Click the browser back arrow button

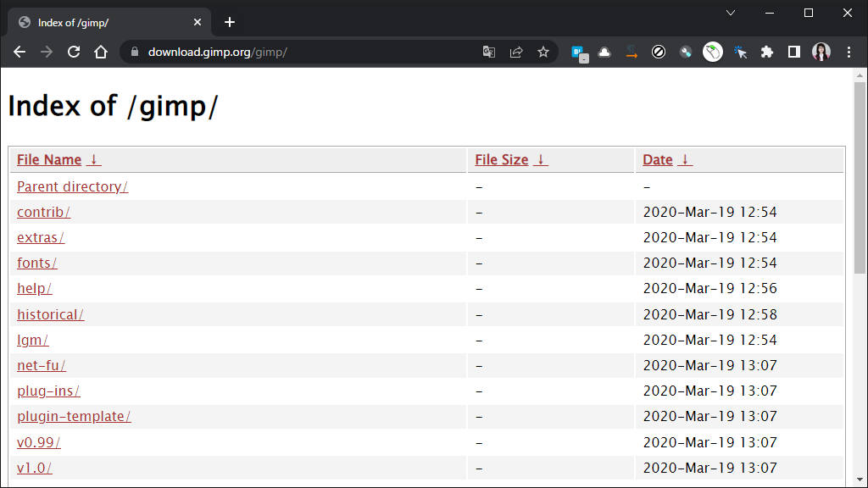point(19,52)
